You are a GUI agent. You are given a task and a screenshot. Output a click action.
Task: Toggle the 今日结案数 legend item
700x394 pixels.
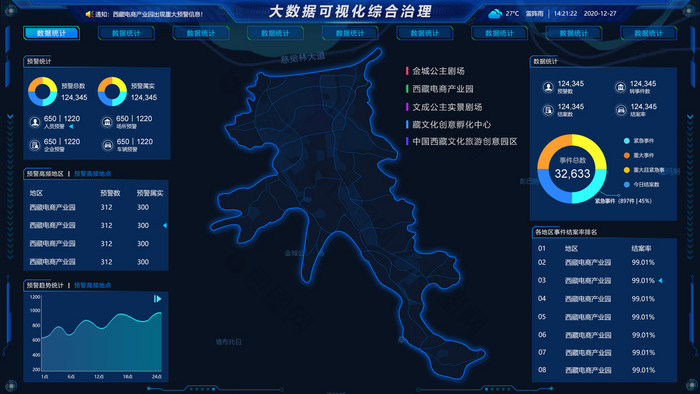point(642,184)
